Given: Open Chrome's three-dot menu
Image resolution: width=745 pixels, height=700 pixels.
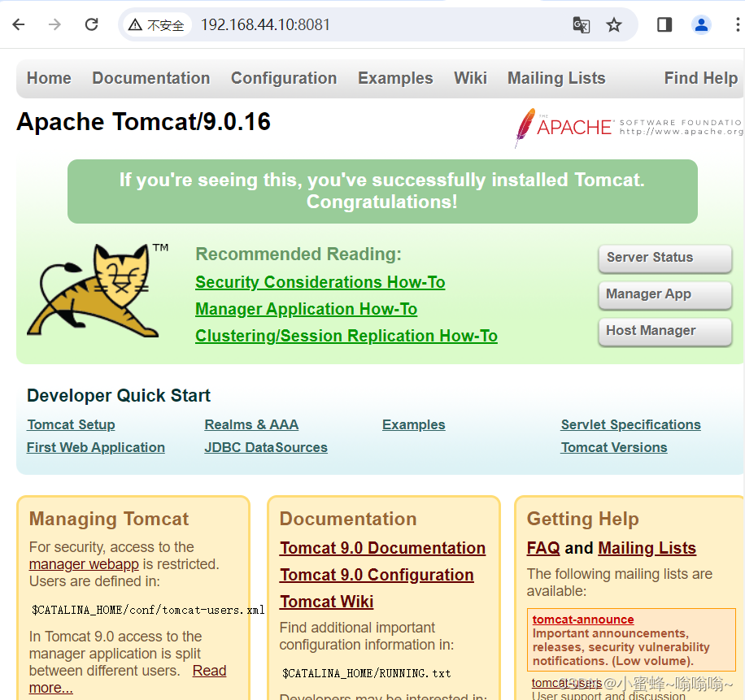Looking at the screenshot, I should pyautogui.click(x=735, y=24).
